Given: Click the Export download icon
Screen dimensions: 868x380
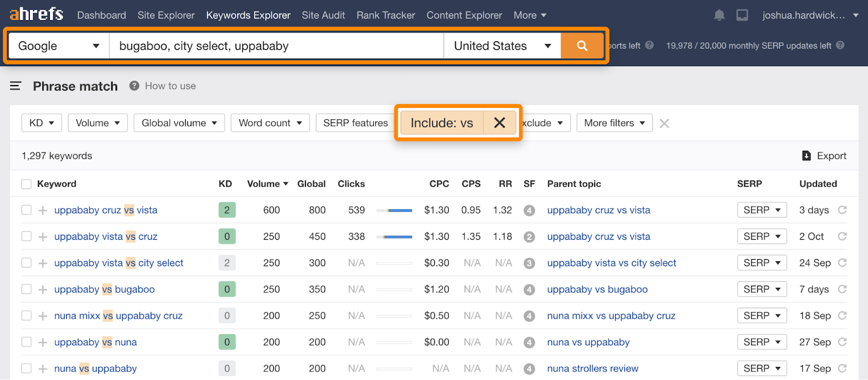Looking at the screenshot, I should click(807, 156).
